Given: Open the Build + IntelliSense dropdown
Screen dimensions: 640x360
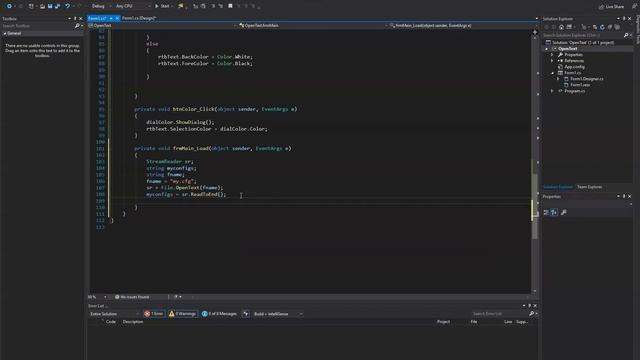Looking at the screenshot, I should click(x=278, y=314).
